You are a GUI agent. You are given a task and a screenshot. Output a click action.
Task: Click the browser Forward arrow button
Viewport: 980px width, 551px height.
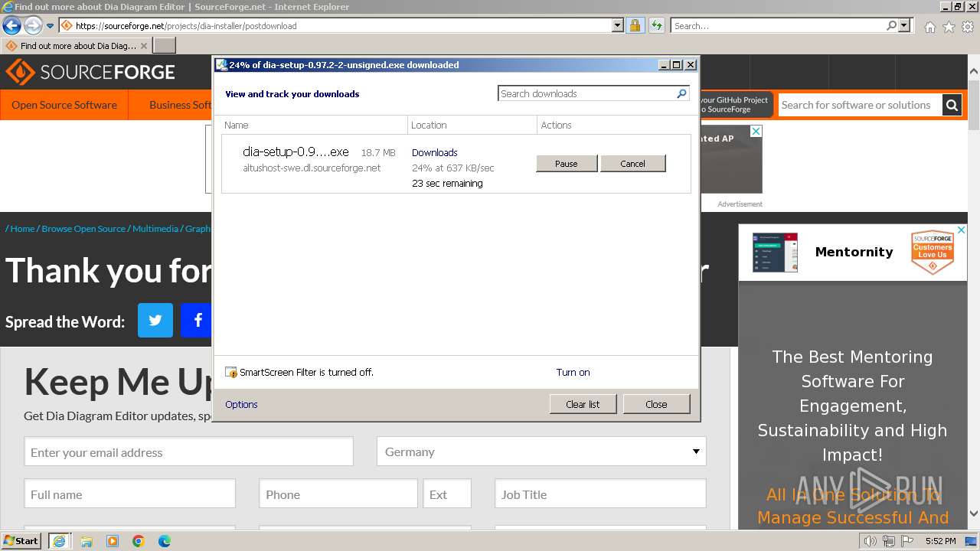pos(33,25)
